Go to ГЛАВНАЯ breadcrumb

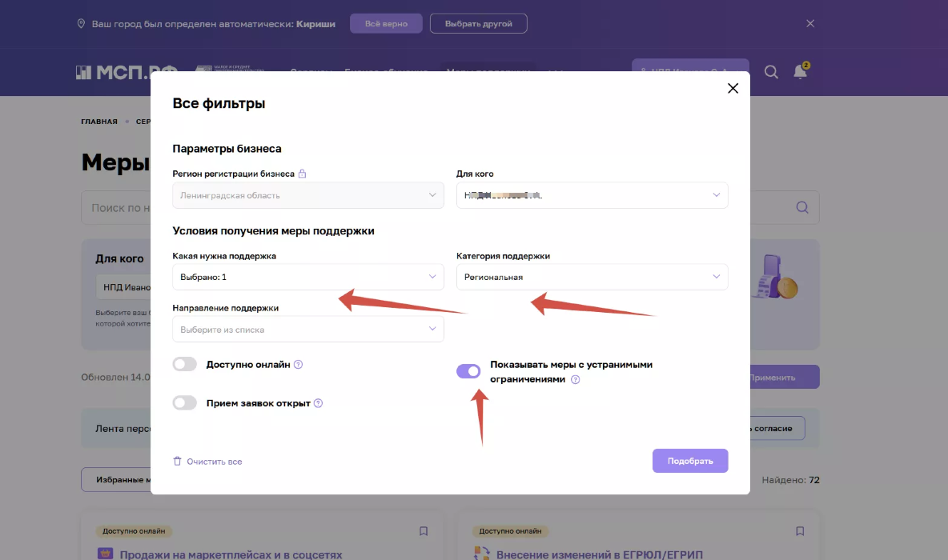tap(99, 122)
